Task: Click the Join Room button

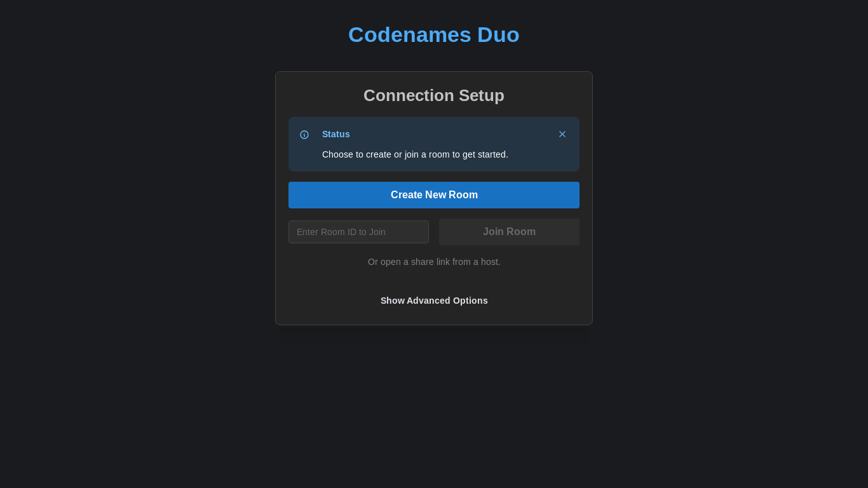Action: [x=509, y=232]
